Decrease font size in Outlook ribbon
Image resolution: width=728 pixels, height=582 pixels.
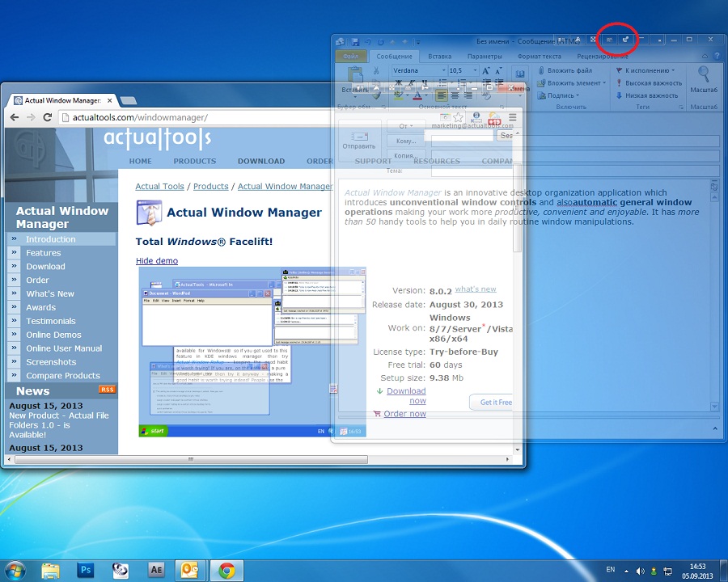tap(498, 70)
